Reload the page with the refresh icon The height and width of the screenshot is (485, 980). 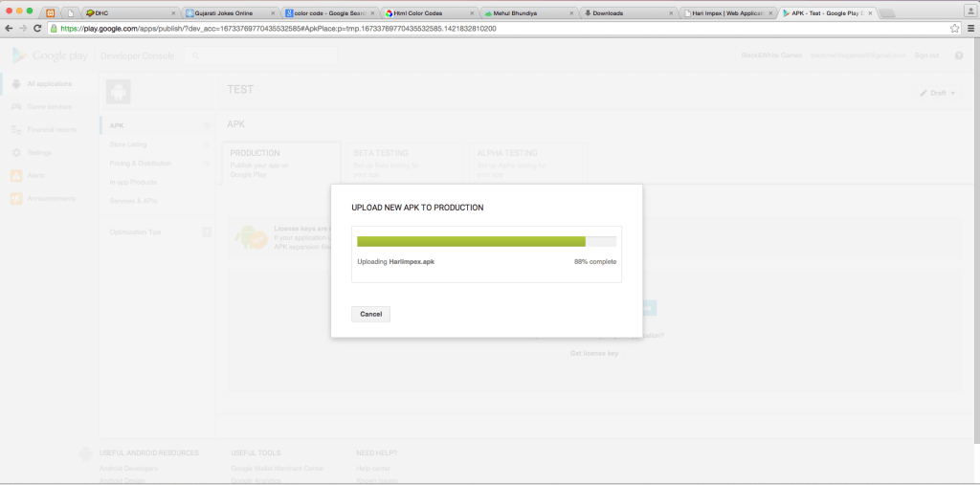pyautogui.click(x=37, y=28)
